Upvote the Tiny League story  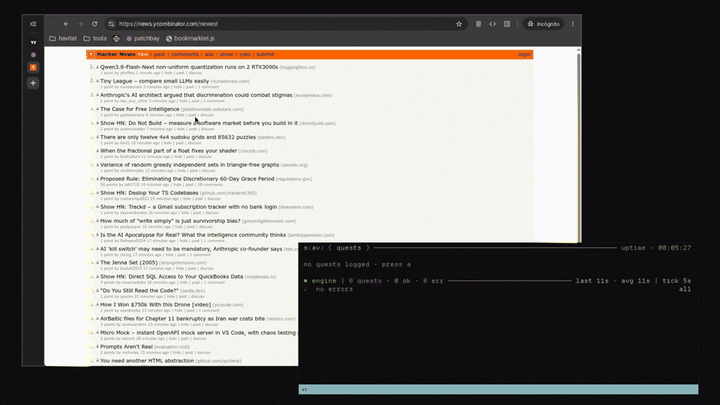(97, 81)
